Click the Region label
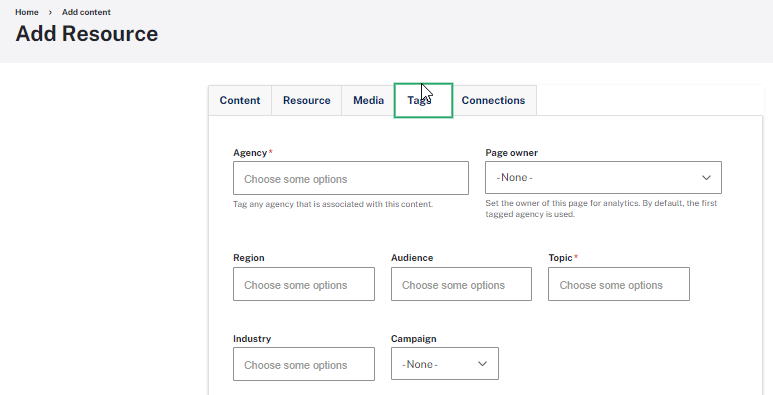The height and width of the screenshot is (395, 773). (x=249, y=258)
